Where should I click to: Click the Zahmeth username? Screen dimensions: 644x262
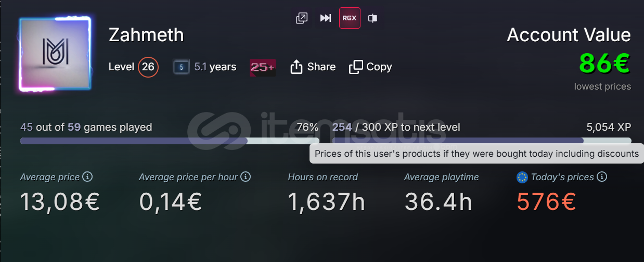(146, 35)
